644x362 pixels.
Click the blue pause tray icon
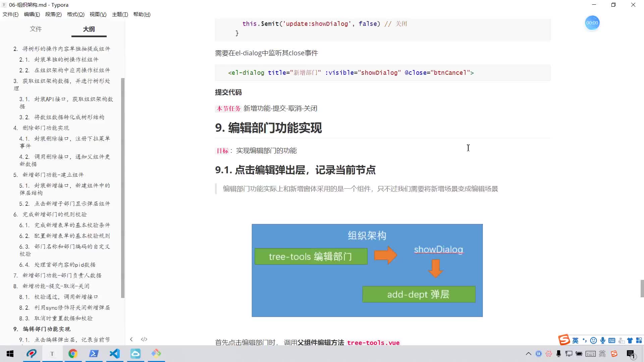(539, 354)
